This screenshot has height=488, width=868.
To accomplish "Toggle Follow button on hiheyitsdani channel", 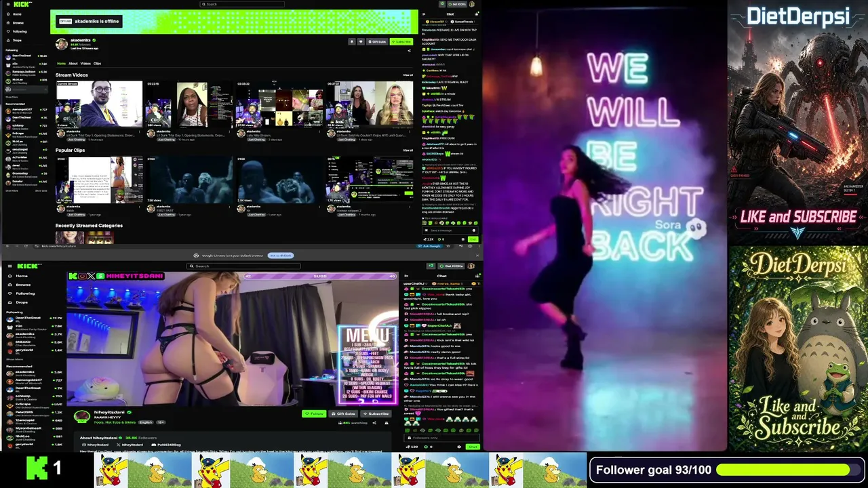I will [314, 413].
